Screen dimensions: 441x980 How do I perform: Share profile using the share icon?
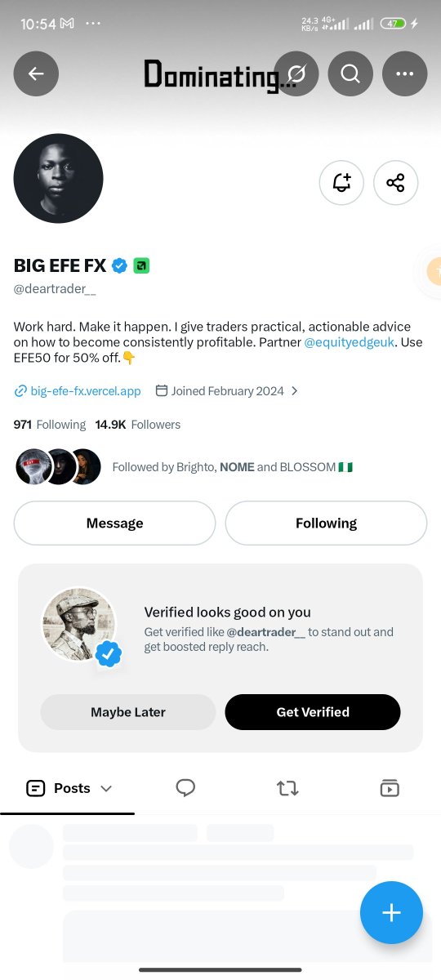tap(395, 182)
